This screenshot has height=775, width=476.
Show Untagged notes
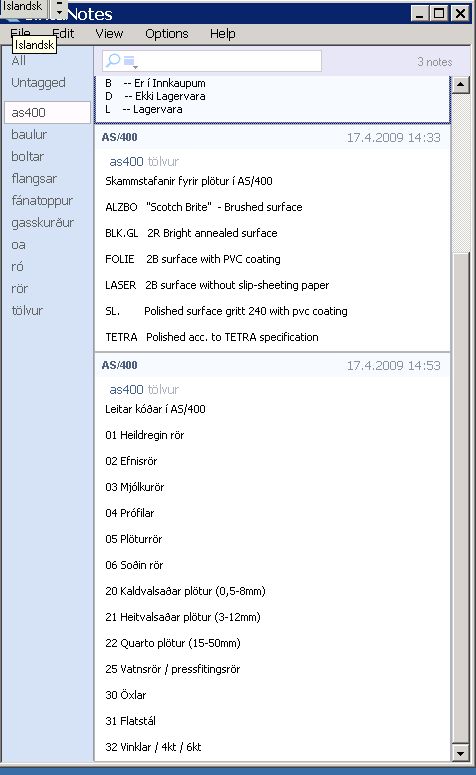pyautogui.click(x=38, y=83)
